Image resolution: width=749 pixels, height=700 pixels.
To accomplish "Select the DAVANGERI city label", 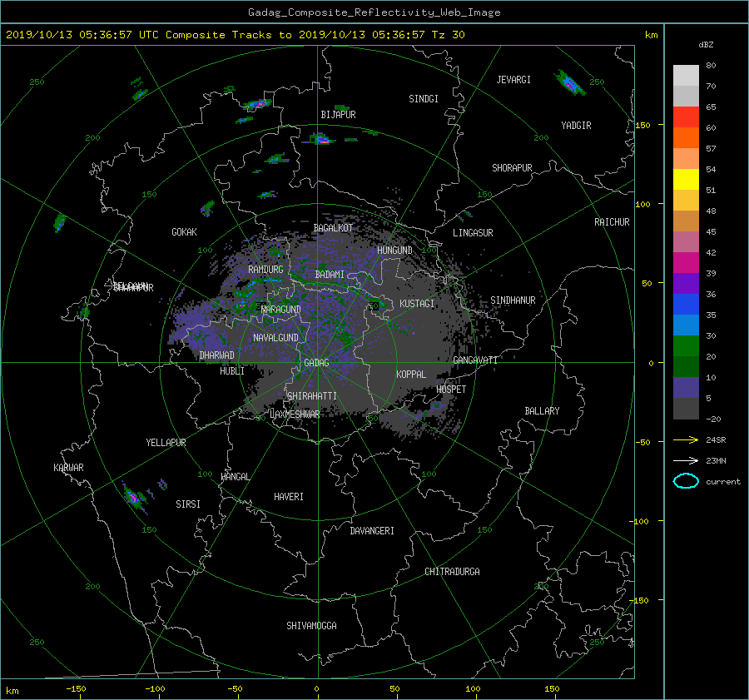I will click(372, 531).
